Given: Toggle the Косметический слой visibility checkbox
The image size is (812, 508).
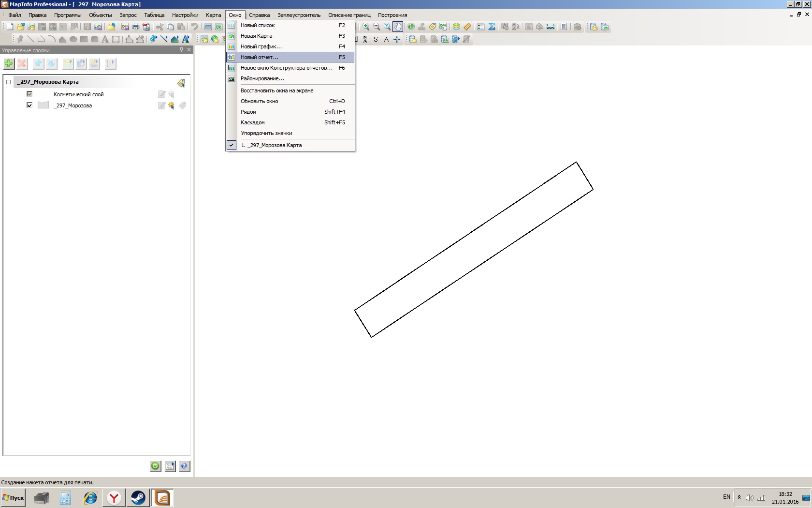Looking at the screenshot, I should 29,94.
